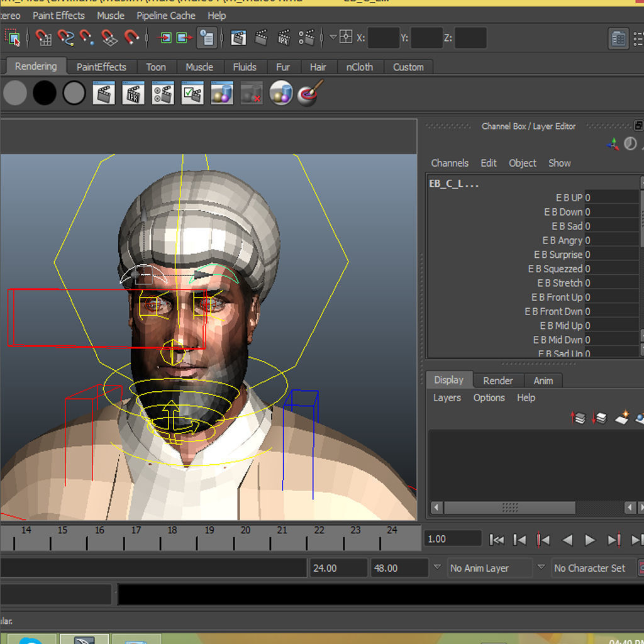Screen dimensions: 644x644
Task: Click the manipulator axes icon in Channel Box
Action: 613,144
